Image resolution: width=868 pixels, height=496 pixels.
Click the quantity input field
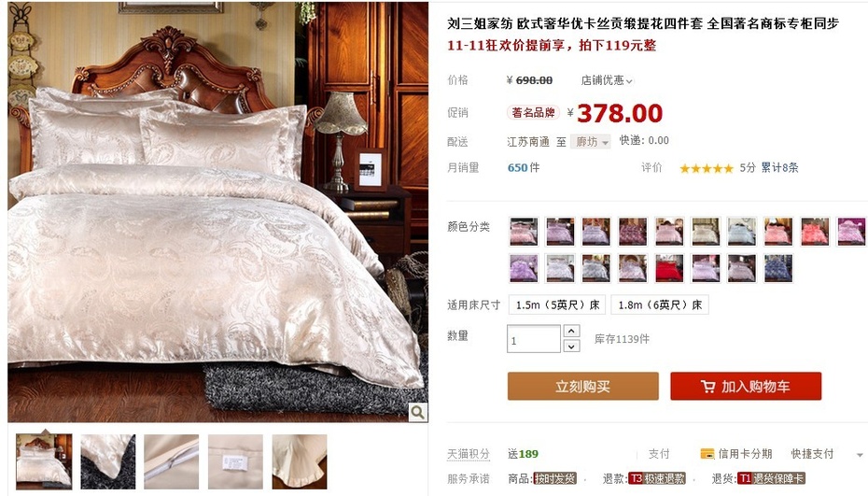pos(534,339)
